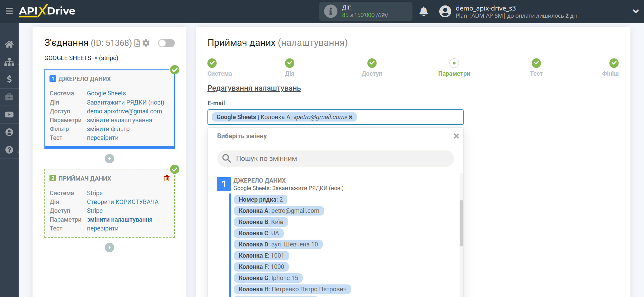Viewport: 644px width, 297px height.
Task: Click the document copy icon next to connection ID
Action: [x=137, y=43]
